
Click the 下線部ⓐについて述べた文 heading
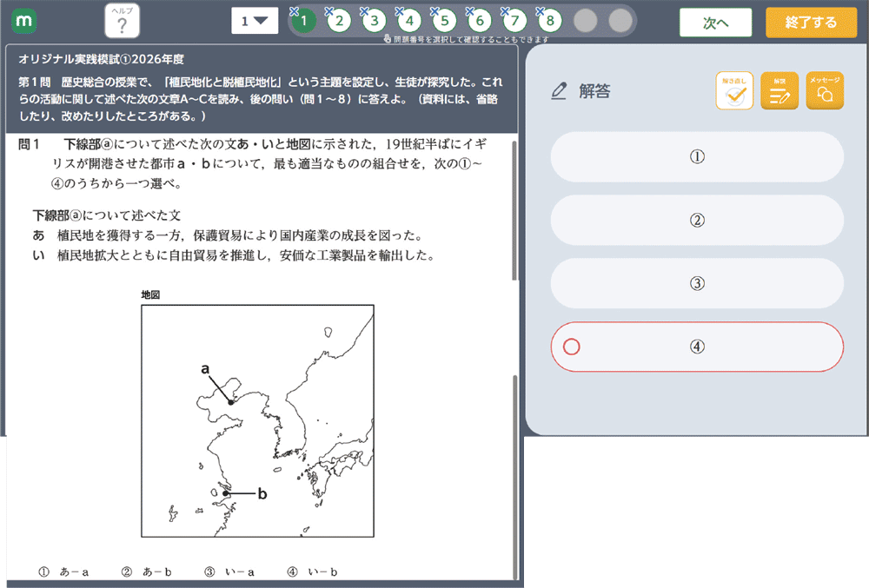[x=106, y=215]
